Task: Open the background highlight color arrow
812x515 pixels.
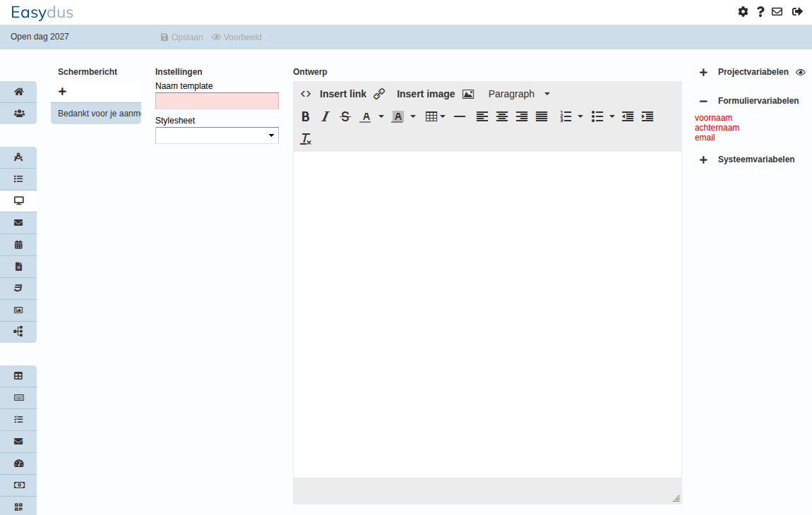Action: coord(413,117)
